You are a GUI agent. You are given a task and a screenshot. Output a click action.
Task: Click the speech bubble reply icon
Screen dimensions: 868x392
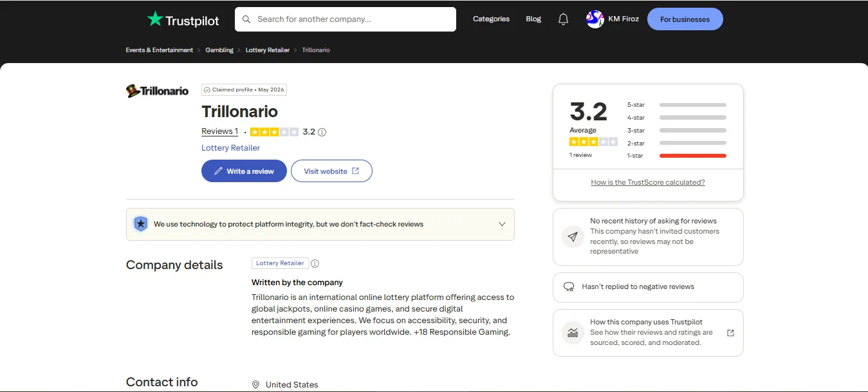(x=569, y=287)
